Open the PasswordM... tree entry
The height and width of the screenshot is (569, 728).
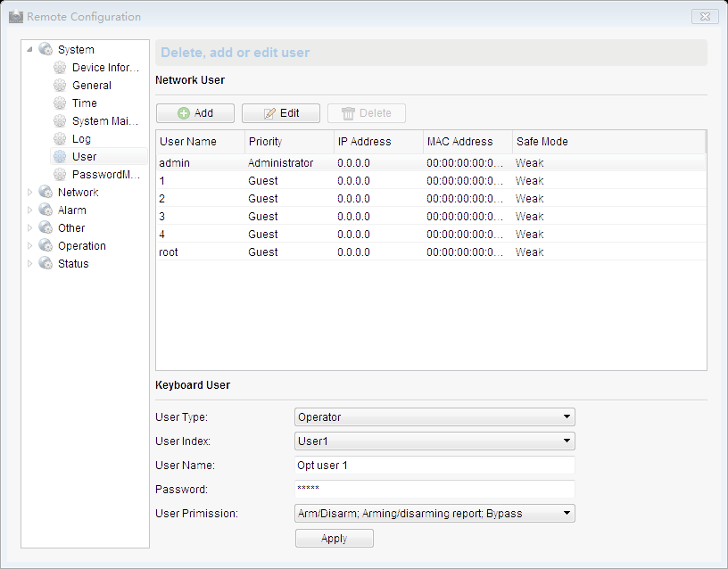tap(106, 175)
